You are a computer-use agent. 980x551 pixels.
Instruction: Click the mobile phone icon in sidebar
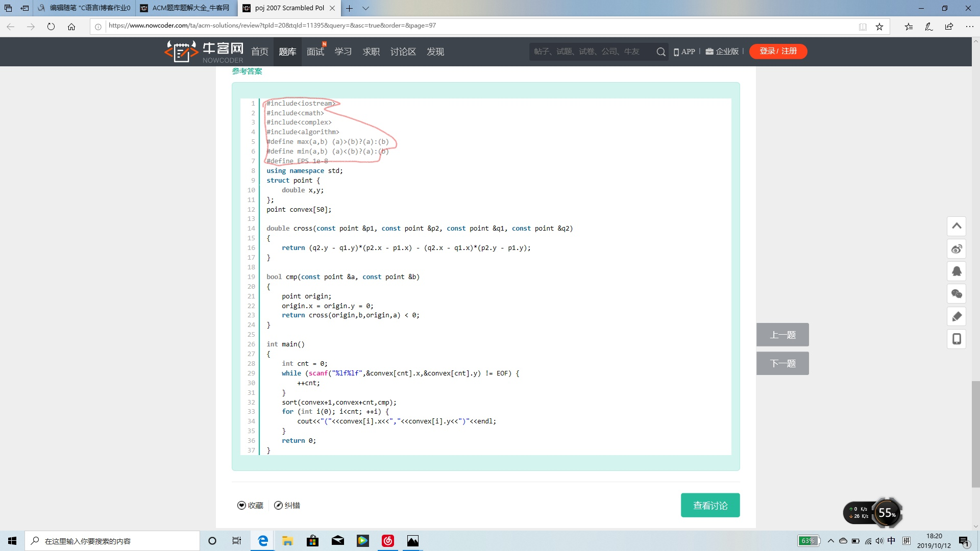tap(957, 339)
